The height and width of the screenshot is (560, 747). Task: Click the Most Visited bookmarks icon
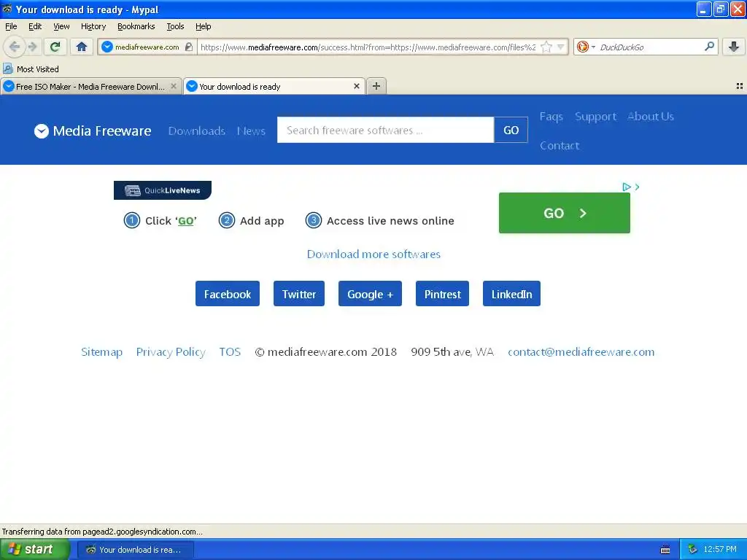(7, 69)
